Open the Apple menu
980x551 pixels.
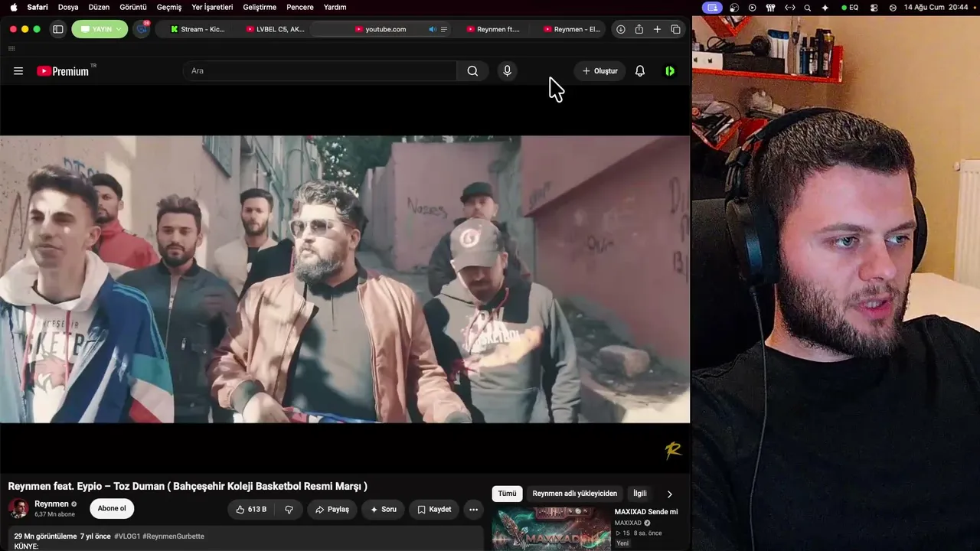13,8
